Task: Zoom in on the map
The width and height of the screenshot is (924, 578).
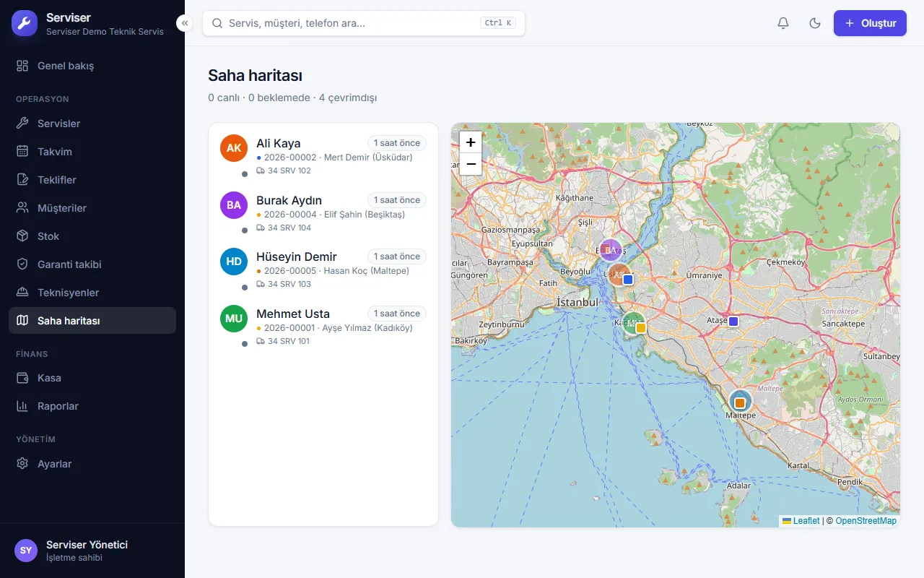Action: tap(471, 142)
